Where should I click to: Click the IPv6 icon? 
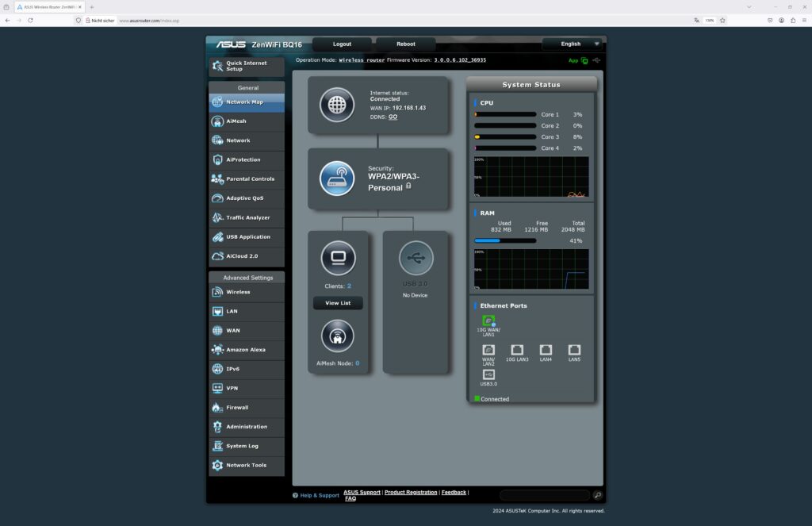coord(217,369)
